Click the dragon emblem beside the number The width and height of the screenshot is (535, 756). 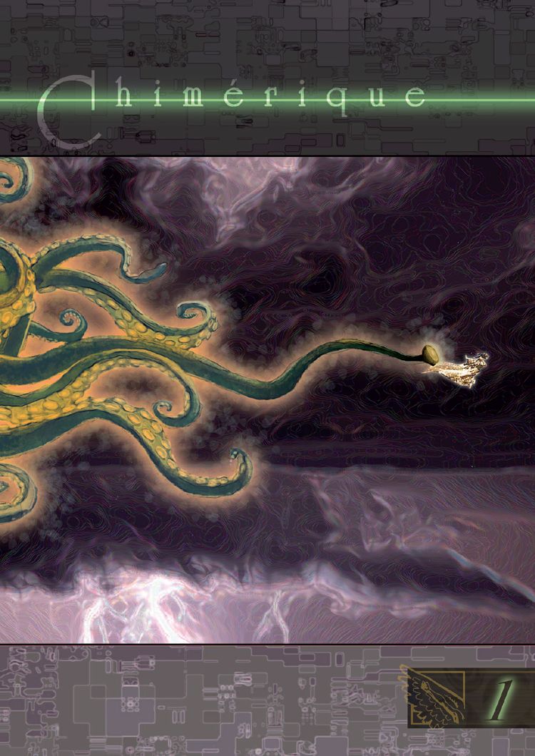432,698
